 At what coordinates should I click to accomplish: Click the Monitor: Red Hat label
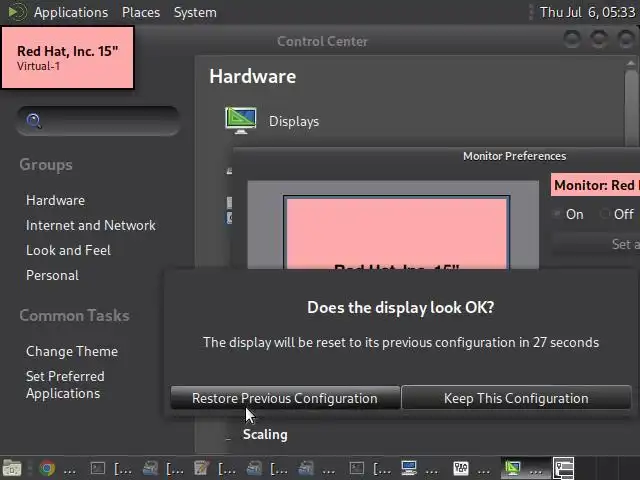(x=595, y=185)
